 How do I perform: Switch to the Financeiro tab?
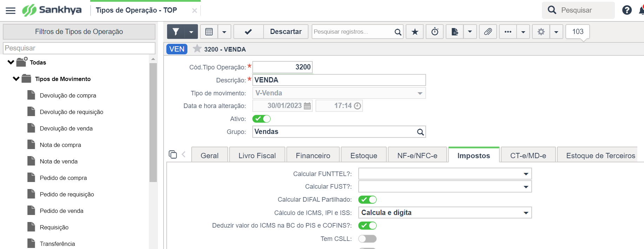[313, 155]
